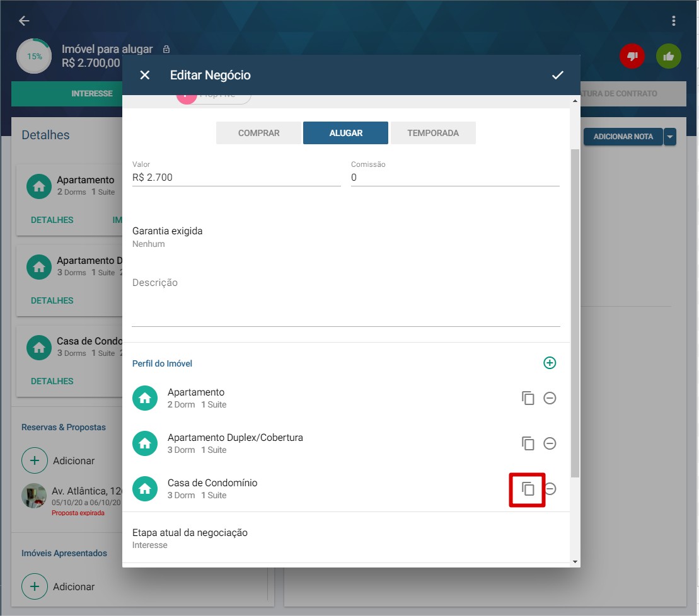Image resolution: width=699 pixels, height=616 pixels.
Task: Click the back arrow icon
Action: pos(24,21)
